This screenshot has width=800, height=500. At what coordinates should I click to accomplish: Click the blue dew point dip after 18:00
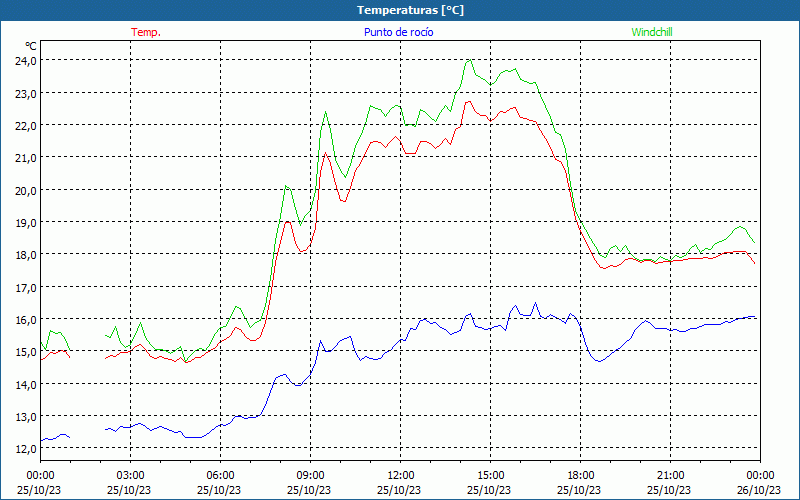coord(600,361)
